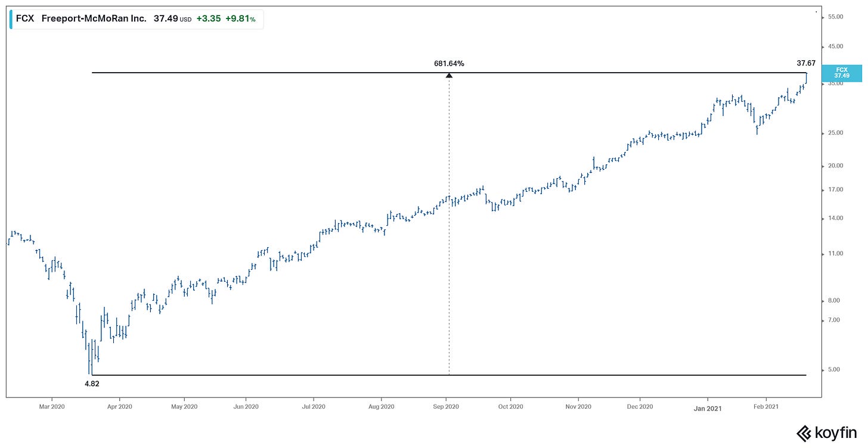Click the FCX 37.49 price tag on axis
The height and width of the screenshot is (448, 868).
[841, 73]
